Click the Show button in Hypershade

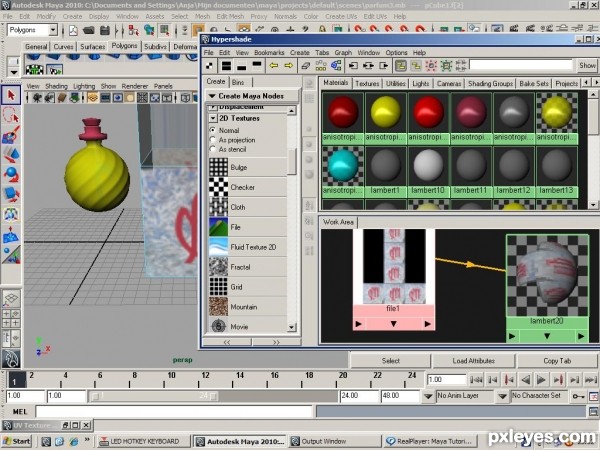[x=587, y=65]
